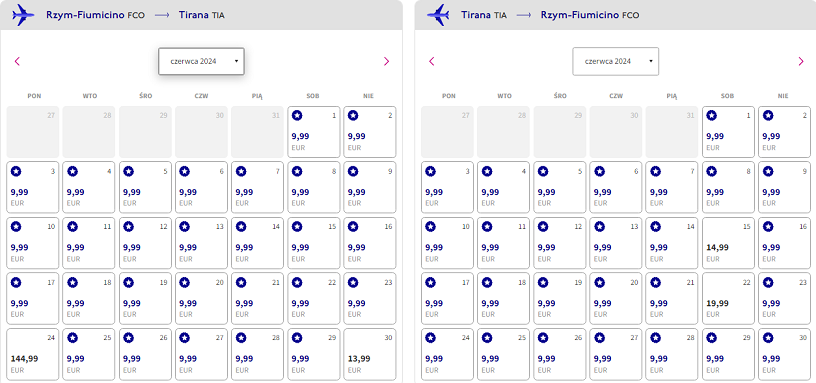Screen dimensions: 816x383
Task: Click the 9,99 price on June 23 Rzym-Tirana
Action: (x=356, y=303)
